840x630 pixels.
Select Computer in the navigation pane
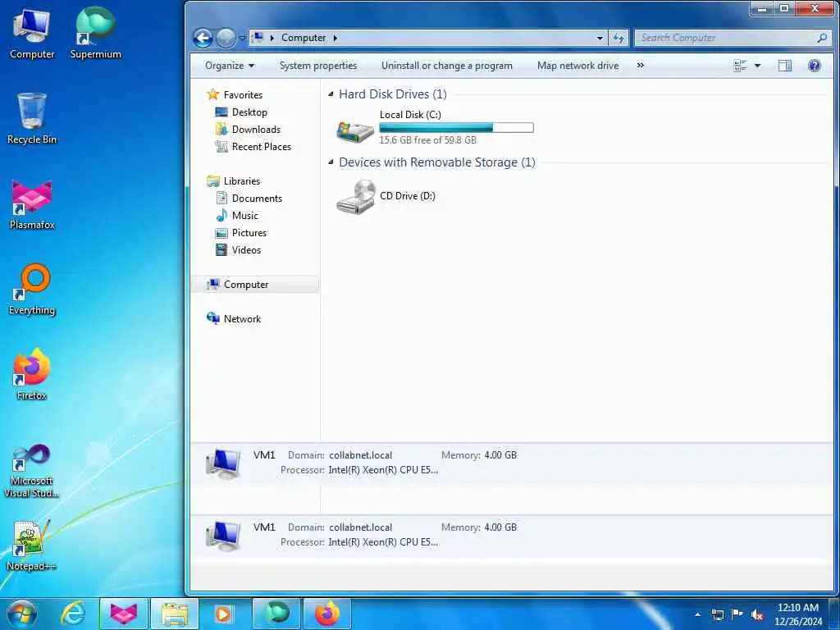coord(246,285)
